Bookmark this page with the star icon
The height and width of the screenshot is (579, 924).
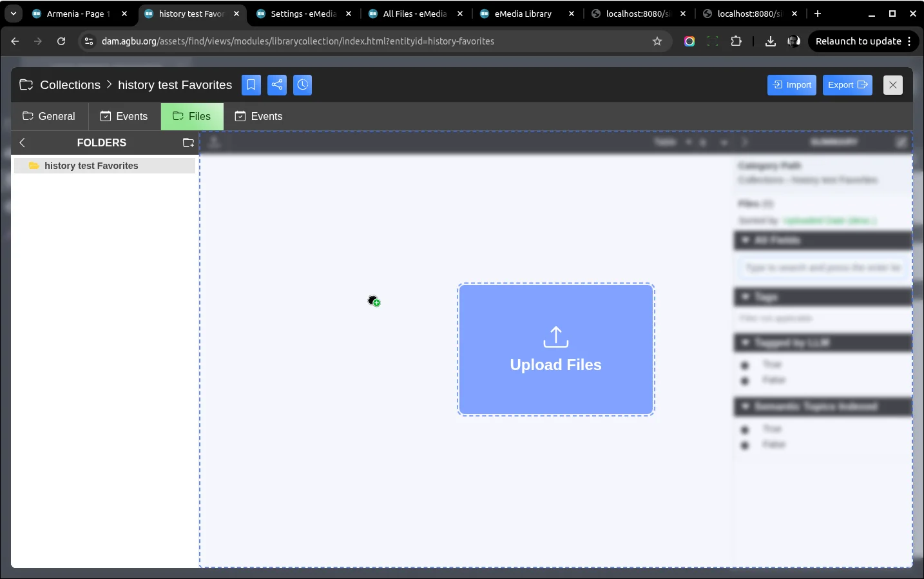pyautogui.click(x=657, y=41)
